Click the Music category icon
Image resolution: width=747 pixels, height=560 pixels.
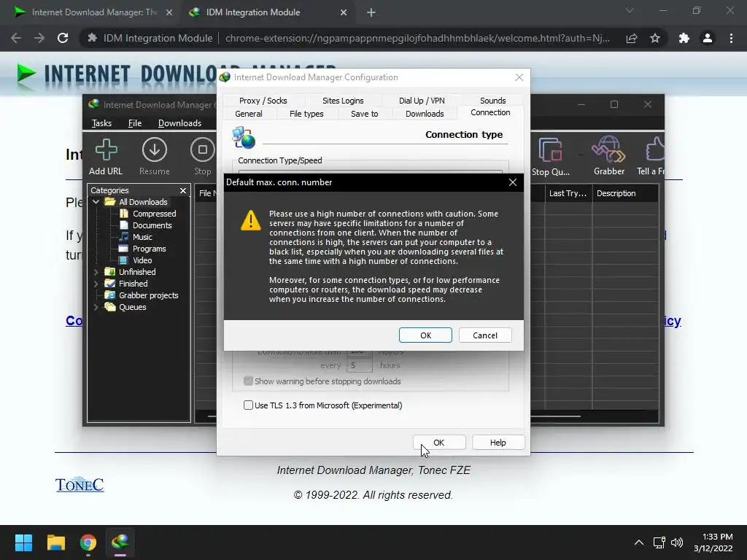click(x=124, y=237)
